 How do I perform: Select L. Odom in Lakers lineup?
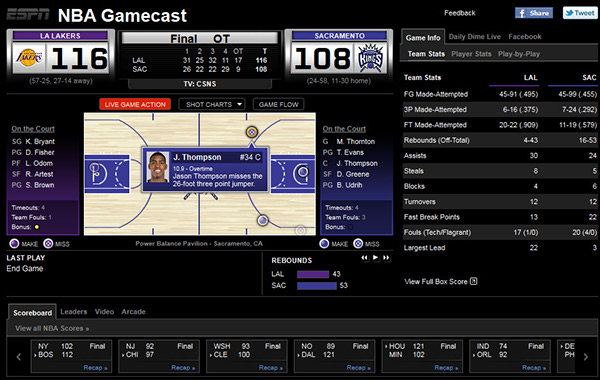point(39,163)
